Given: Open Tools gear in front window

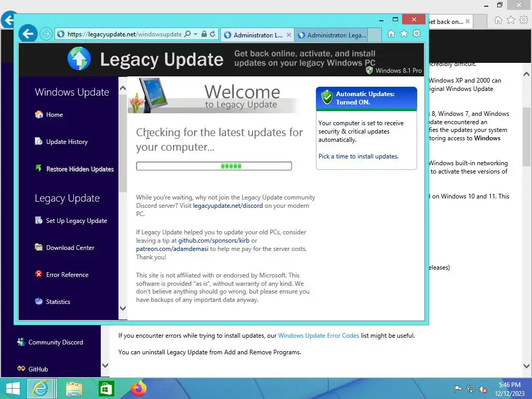Looking at the screenshot, I should point(417,34).
